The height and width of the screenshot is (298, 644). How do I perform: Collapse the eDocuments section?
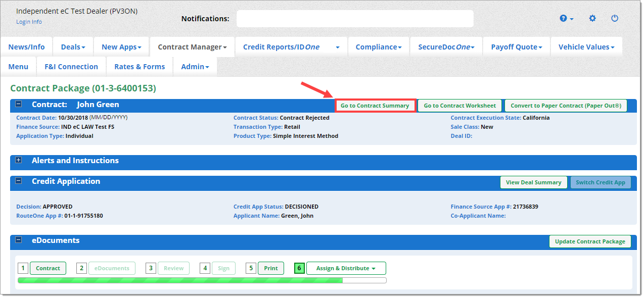coord(19,240)
